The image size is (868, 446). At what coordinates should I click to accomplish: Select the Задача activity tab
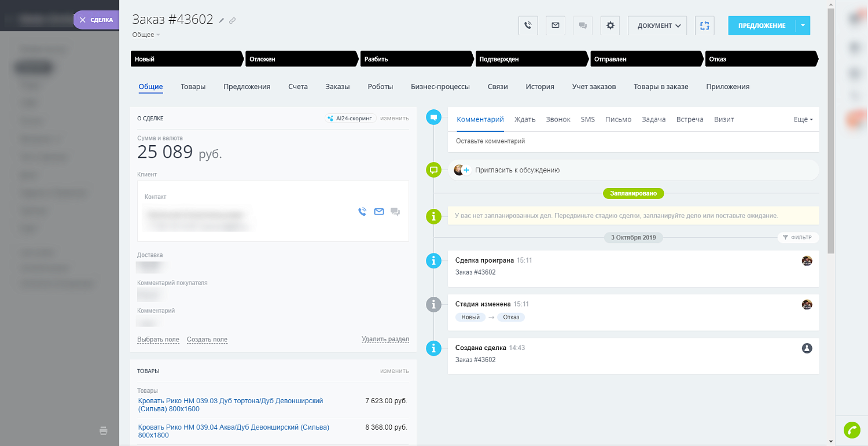[x=654, y=119]
